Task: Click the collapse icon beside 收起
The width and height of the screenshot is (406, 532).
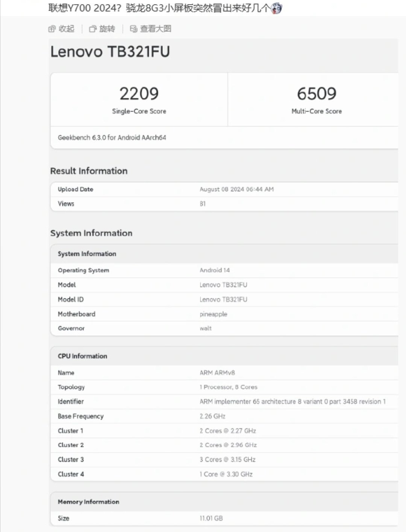Action: coord(52,29)
